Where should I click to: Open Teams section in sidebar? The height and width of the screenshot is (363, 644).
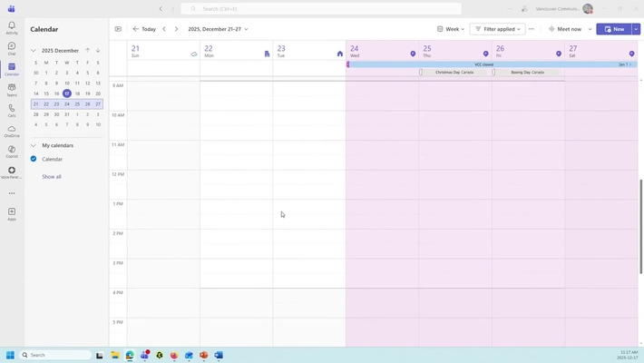point(12,90)
